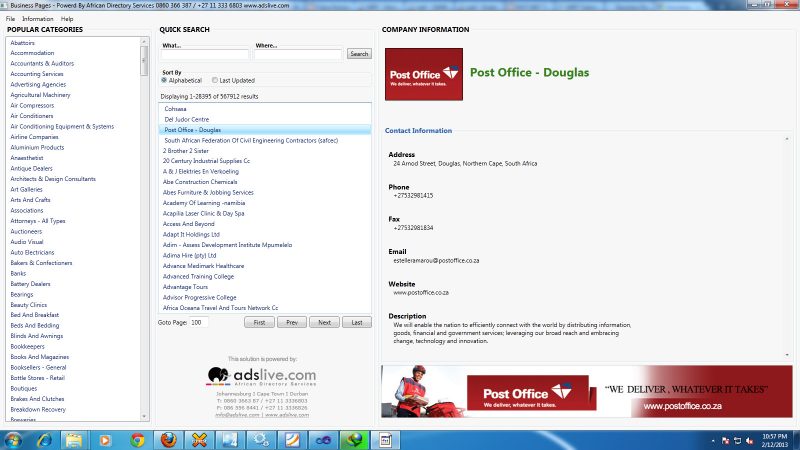This screenshot has height=450, width=800.
Task: Select Art Galleries category
Action: click(27, 189)
